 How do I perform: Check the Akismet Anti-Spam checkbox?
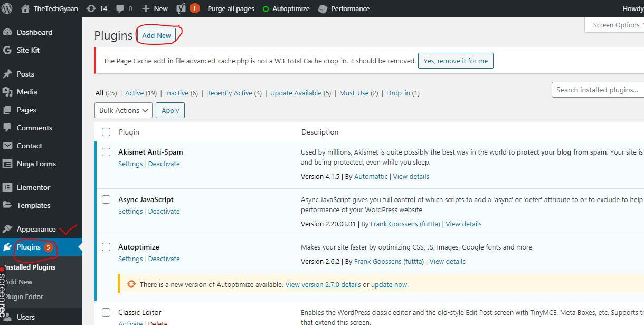click(106, 152)
